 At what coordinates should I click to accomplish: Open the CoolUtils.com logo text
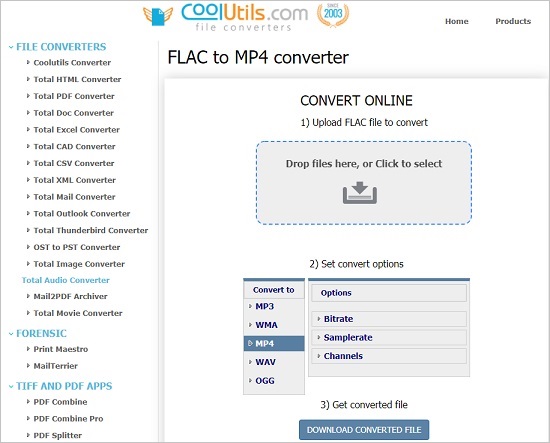tap(244, 13)
